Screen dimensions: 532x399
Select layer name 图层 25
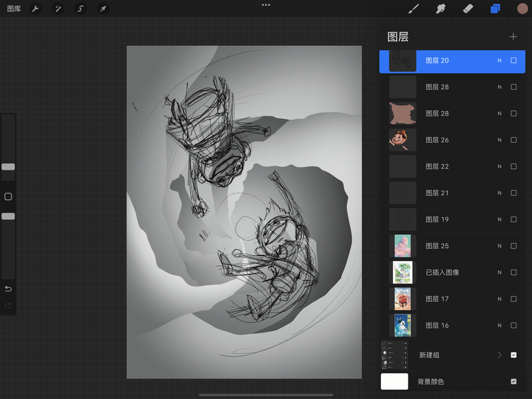[x=437, y=245]
